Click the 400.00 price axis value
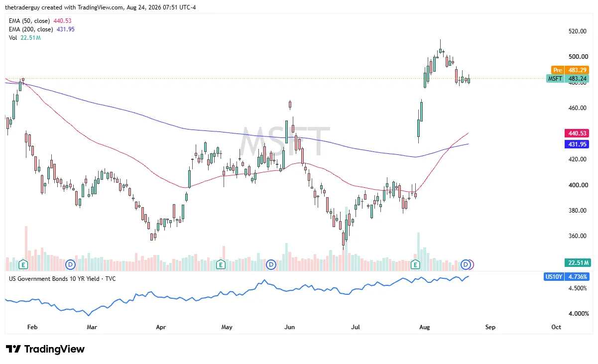Image resolution: width=598 pixels, height=364 pixels. (579, 185)
